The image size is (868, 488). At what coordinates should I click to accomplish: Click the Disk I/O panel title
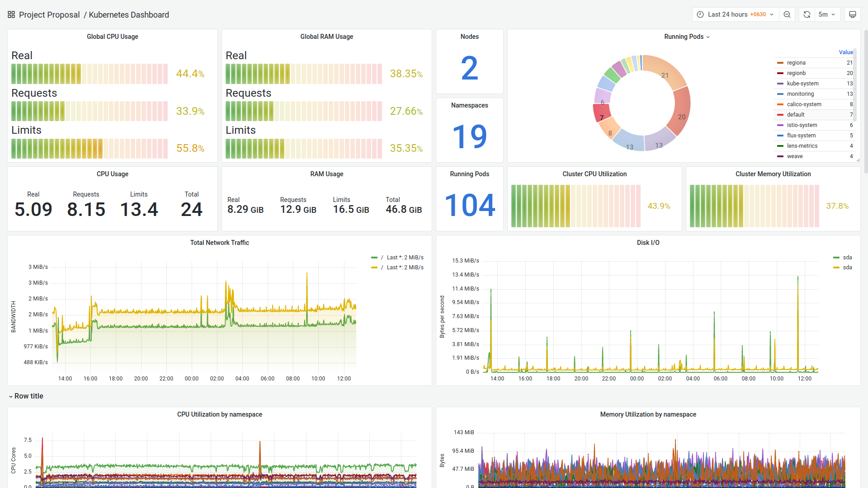pyautogui.click(x=648, y=243)
